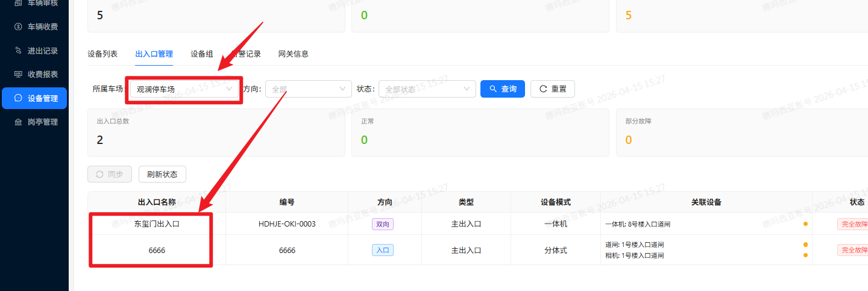Click the purple 双向 direction tag
The image size is (868, 291).
click(383, 224)
